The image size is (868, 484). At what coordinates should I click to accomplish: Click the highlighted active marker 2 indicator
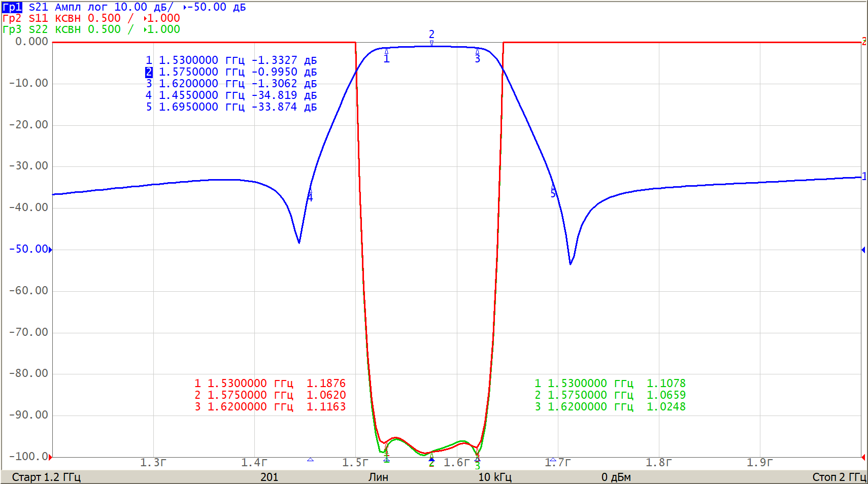pyautogui.click(x=149, y=72)
